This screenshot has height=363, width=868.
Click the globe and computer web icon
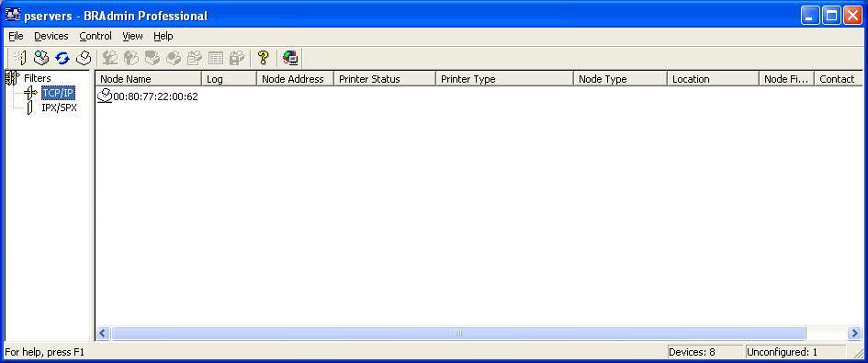click(290, 58)
